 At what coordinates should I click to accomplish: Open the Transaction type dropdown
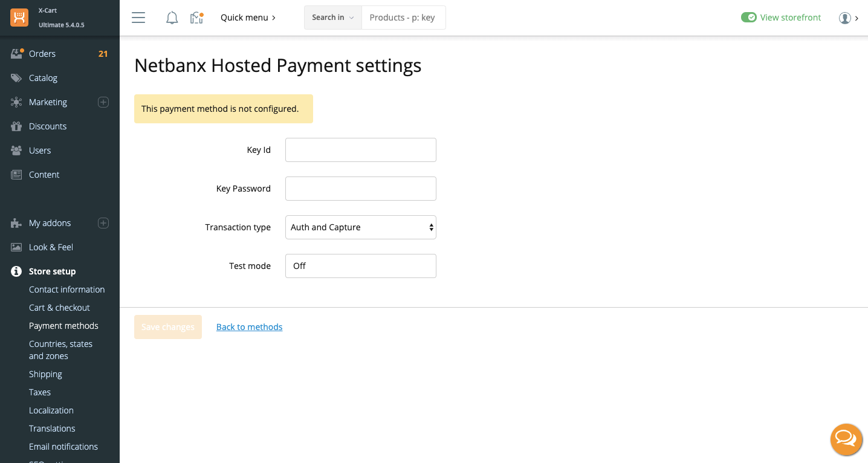click(x=361, y=227)
